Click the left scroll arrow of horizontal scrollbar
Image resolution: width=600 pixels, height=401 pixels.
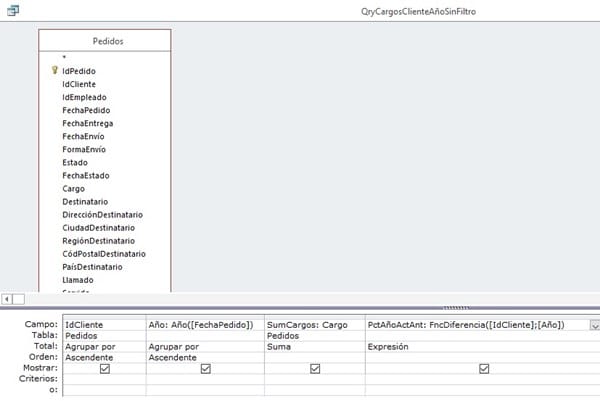7,299
